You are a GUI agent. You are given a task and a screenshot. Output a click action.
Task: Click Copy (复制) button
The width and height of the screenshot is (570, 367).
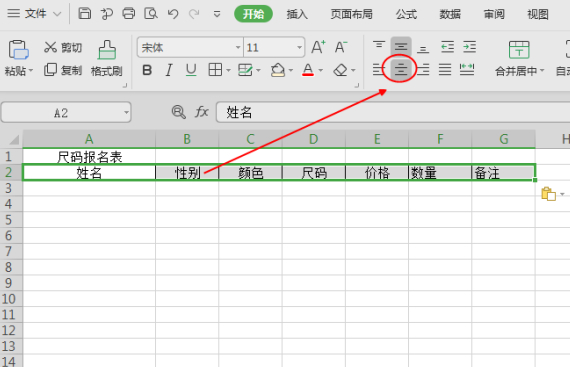(x=63, y=70)
